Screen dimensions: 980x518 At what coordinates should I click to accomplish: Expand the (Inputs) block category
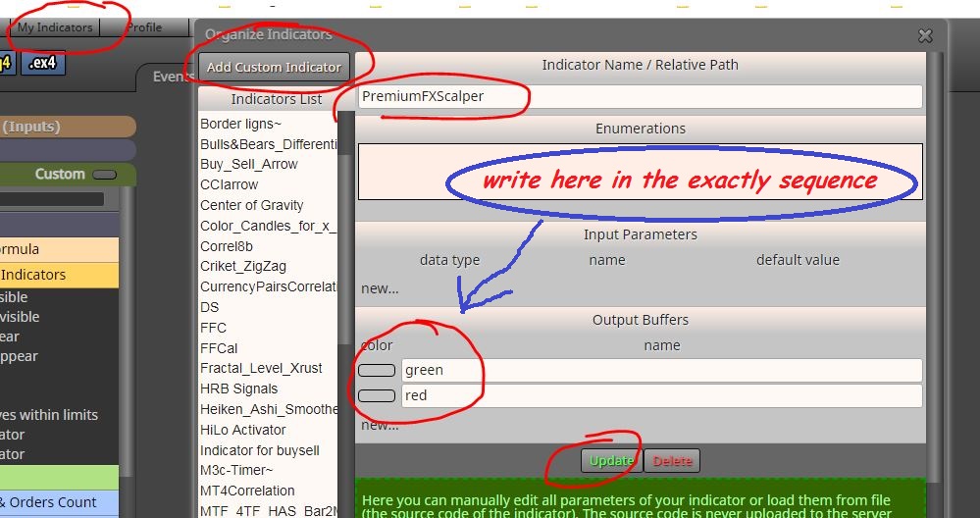pos(68,127)
